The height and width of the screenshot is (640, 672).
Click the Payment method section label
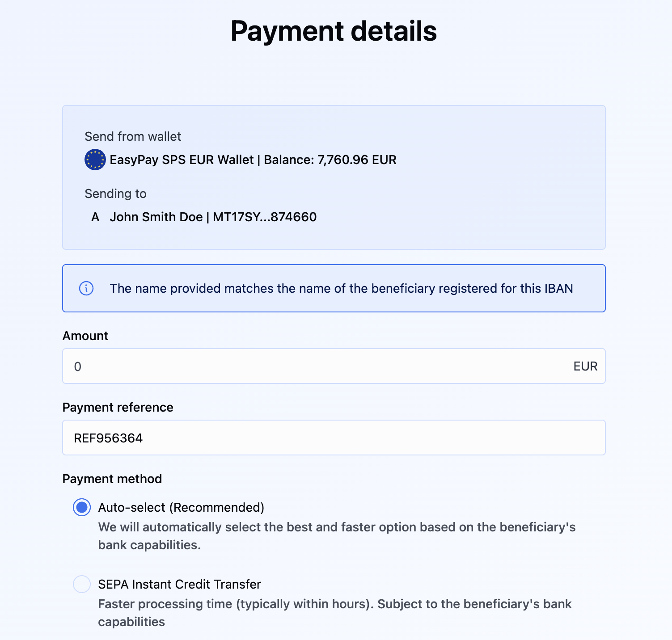click(x=112, y=479)
